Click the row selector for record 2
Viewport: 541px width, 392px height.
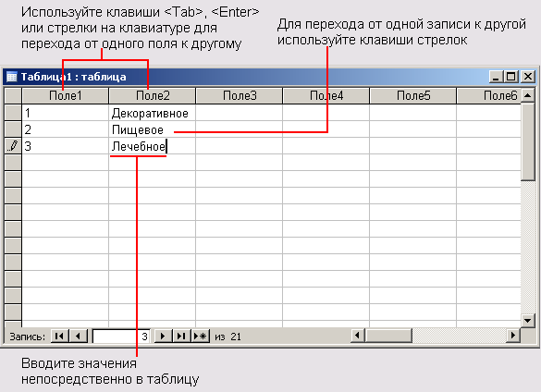click(x=13, y=129)
